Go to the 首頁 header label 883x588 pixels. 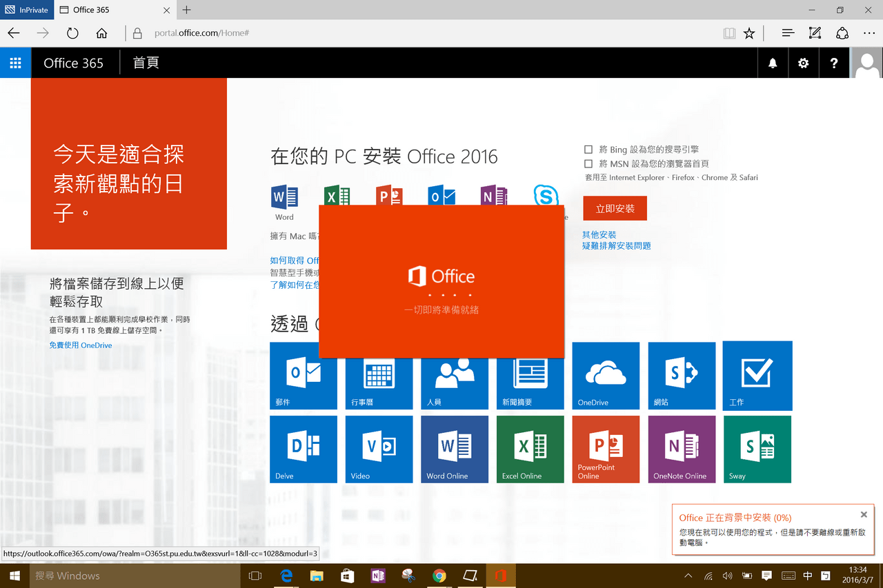pos(146,63)
